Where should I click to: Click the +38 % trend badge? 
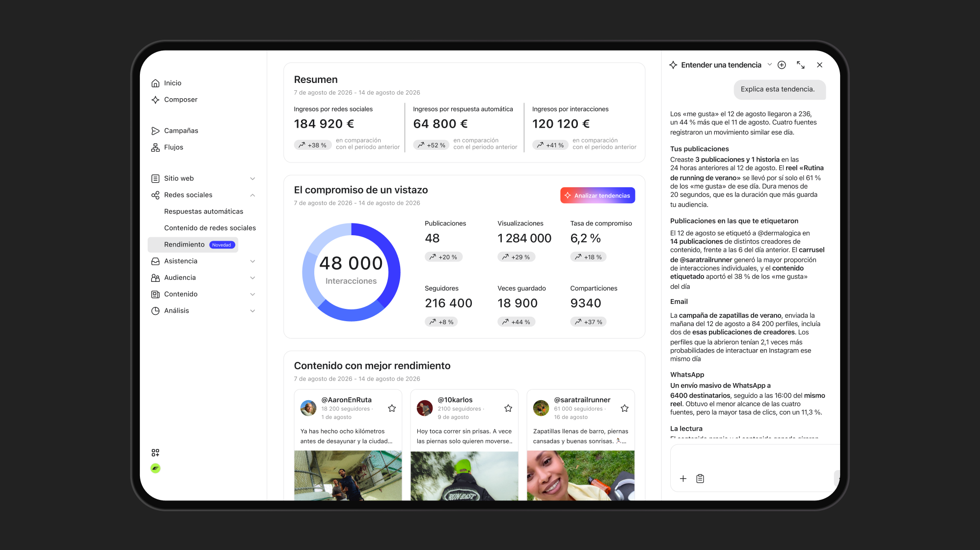tap(313, 145)
